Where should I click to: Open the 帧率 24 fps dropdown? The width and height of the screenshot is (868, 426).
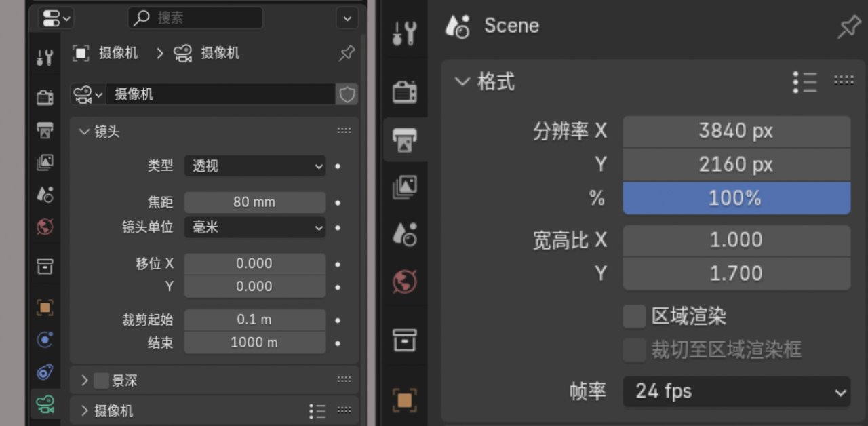[736, 391]
